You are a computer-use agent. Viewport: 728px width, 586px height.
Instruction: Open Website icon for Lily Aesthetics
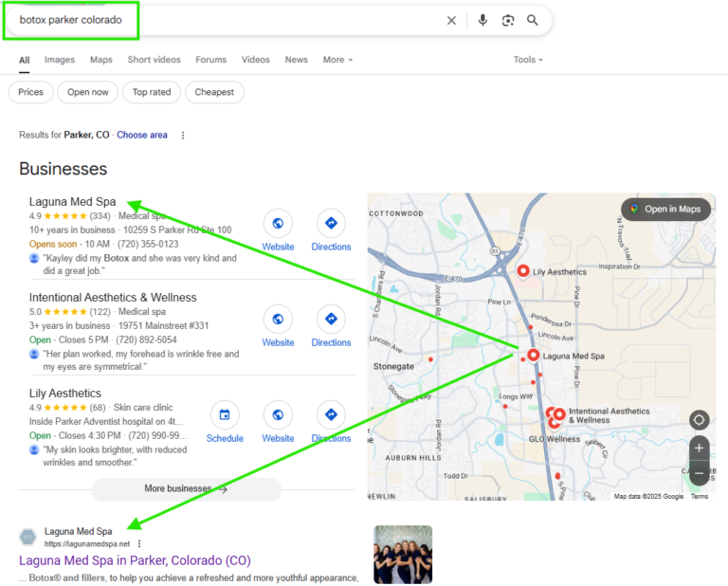coord(278,414)
